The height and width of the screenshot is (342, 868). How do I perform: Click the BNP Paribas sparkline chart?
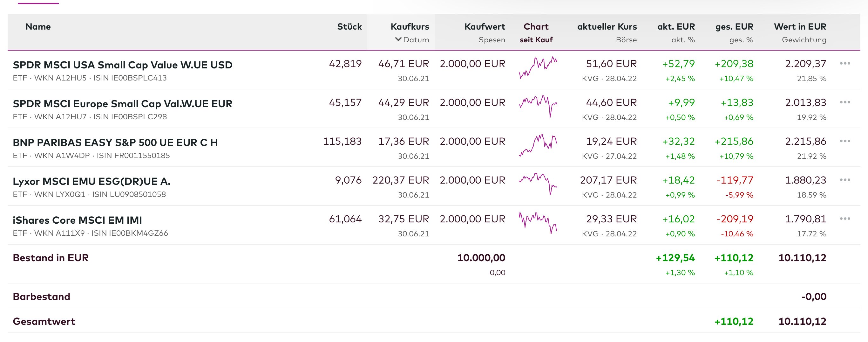[538, 145]
